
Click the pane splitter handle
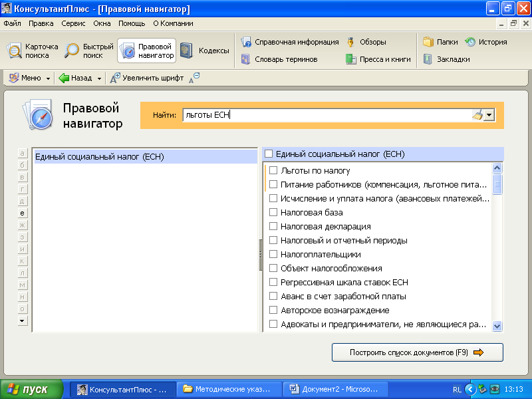pos(260,255)
